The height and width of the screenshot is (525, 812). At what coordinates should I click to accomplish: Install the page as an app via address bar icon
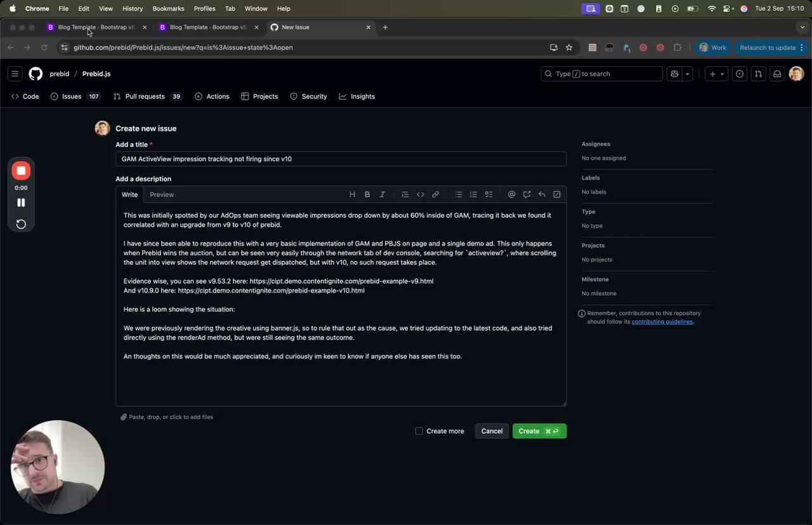pos(554,48)
